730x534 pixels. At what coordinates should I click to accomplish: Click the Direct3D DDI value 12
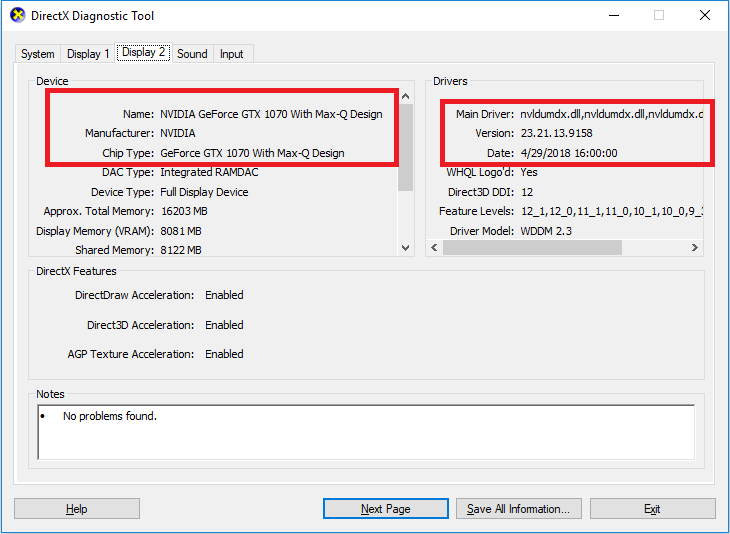coord(527,192)
